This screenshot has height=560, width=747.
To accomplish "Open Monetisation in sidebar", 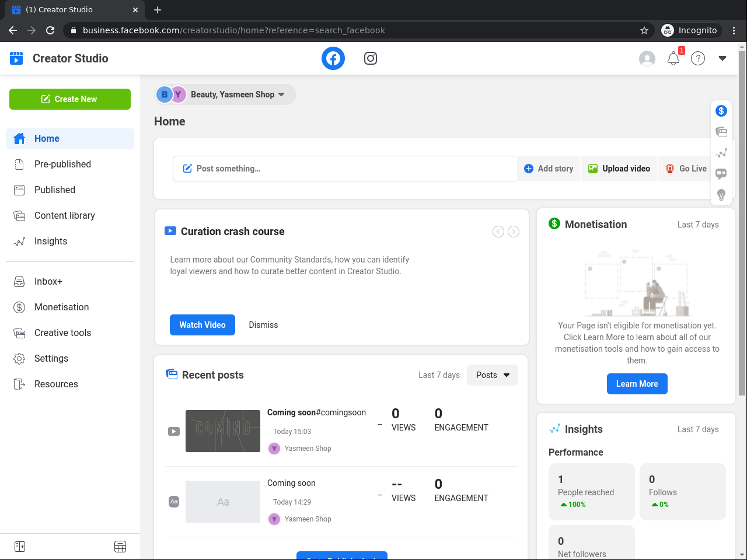I will [x=70, y=307].
